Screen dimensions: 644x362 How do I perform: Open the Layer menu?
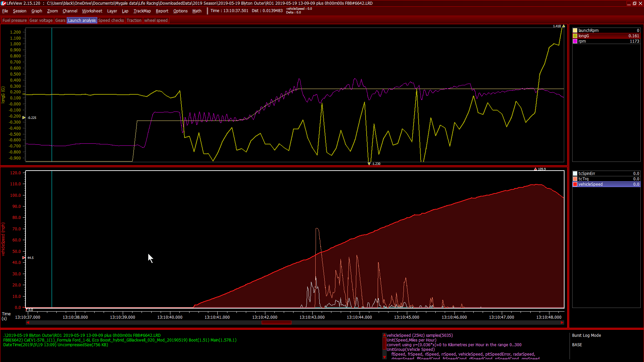(112, 11)
